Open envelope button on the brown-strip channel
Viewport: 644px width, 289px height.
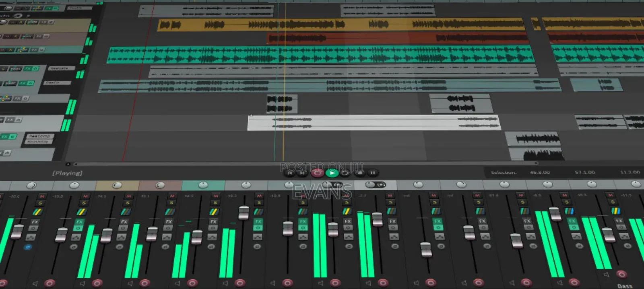[167, 237]
